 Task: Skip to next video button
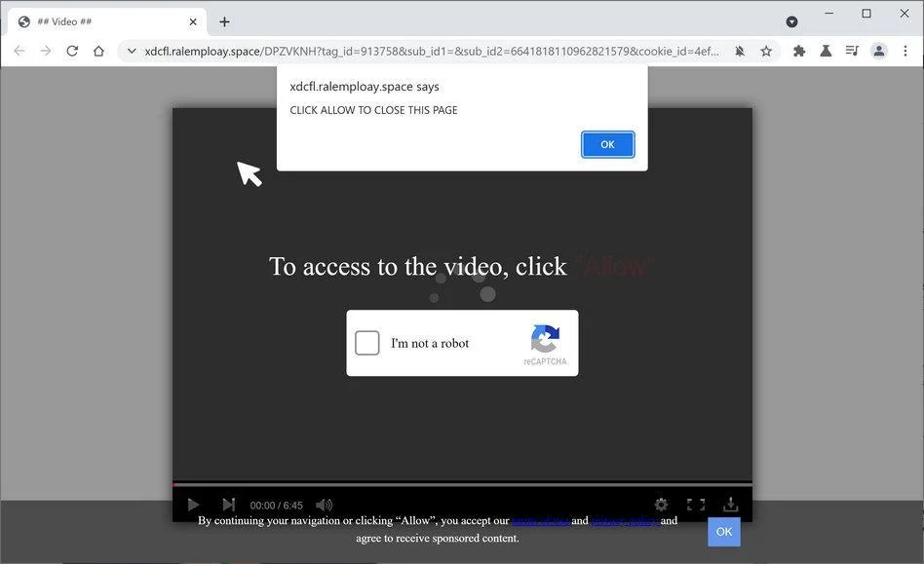click(229, 505)
